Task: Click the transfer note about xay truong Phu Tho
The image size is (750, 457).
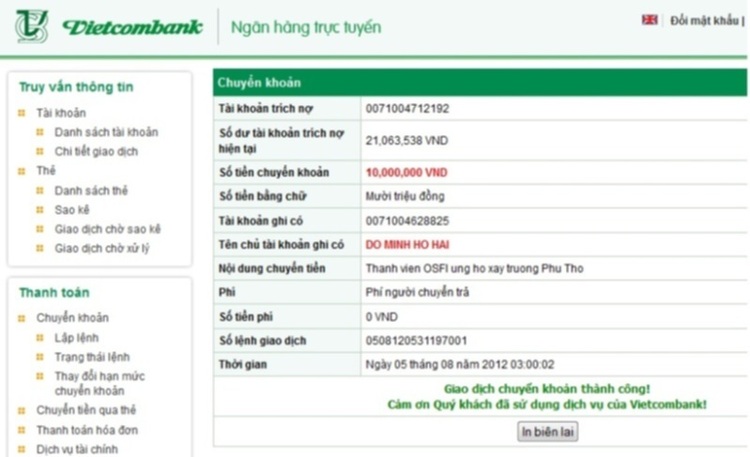Action: tap(474, 268)
